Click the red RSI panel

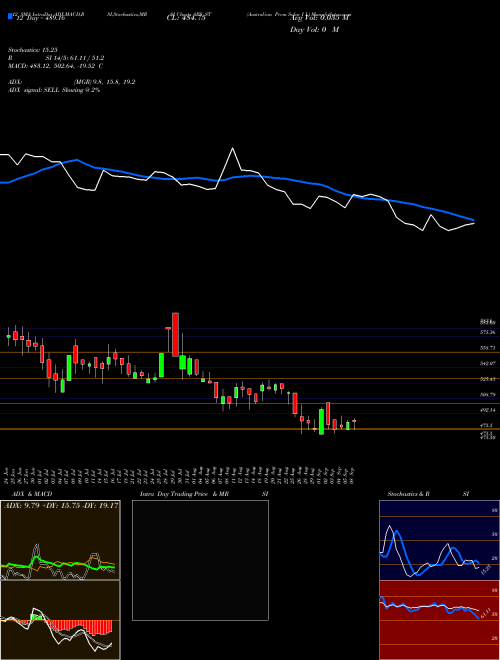click(439, 620)
